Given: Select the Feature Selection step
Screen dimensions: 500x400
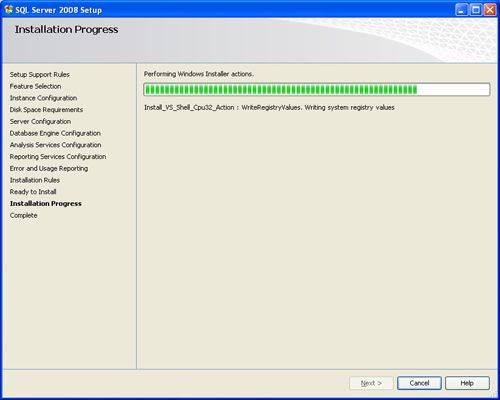Looking at the screenshot, I should [35, 86].
